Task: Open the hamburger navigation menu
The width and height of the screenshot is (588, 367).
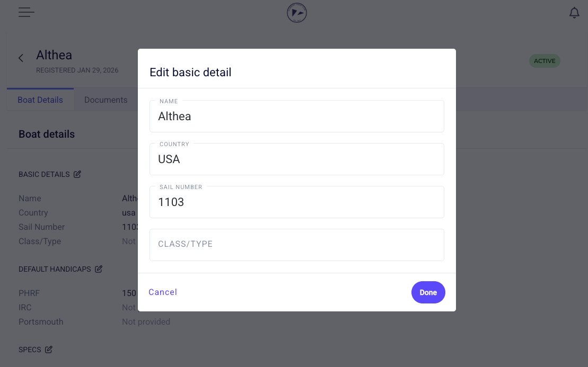Action: point(26,12)
